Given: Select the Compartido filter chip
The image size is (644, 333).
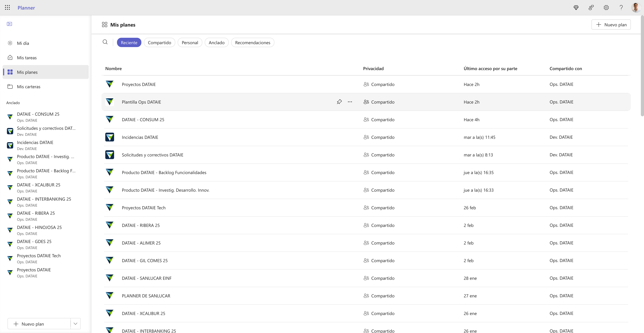Looking at the screenshot, I should tap(159, 43).
